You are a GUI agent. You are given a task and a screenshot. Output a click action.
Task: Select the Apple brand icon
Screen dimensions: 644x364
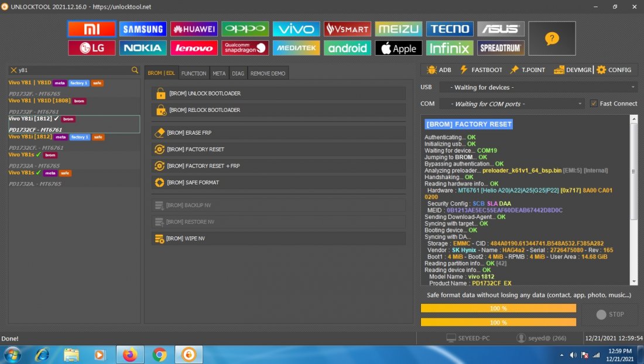coord(398,48)
